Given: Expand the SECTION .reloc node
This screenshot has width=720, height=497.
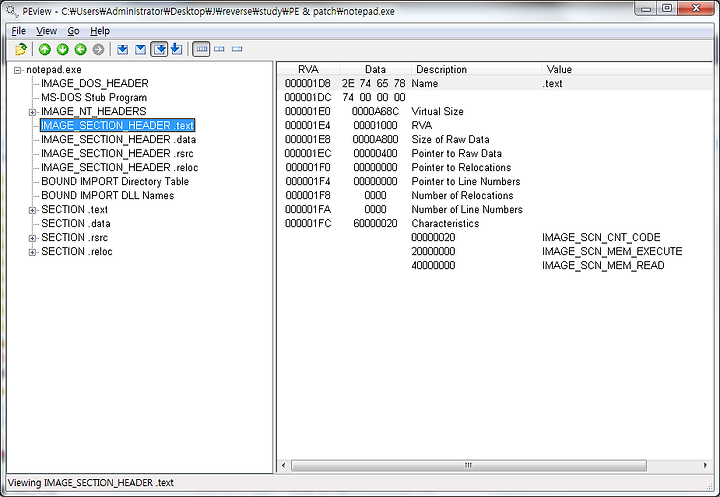Looking at the screenshot, I should click(x=32, y=252).
